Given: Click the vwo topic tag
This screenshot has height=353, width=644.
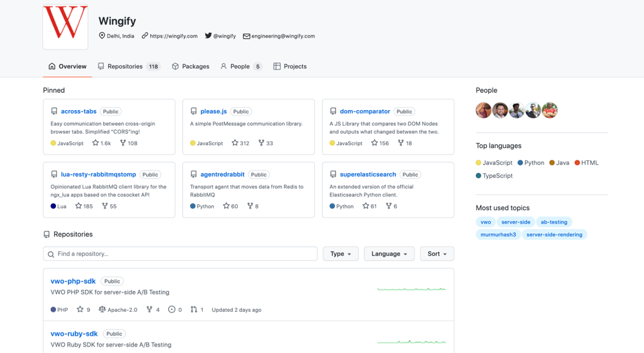Looking at the screenshot, I should click(x=486, y=222).
